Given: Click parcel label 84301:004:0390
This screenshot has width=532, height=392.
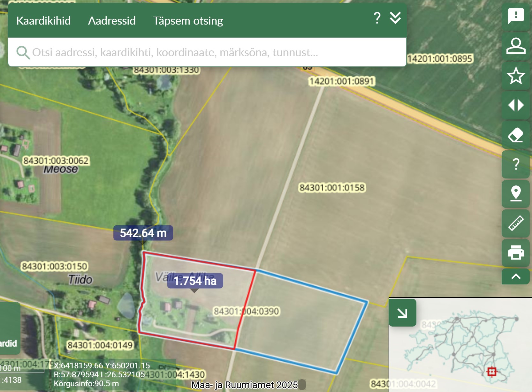Looking at the screenshot, I should point(246,311).
